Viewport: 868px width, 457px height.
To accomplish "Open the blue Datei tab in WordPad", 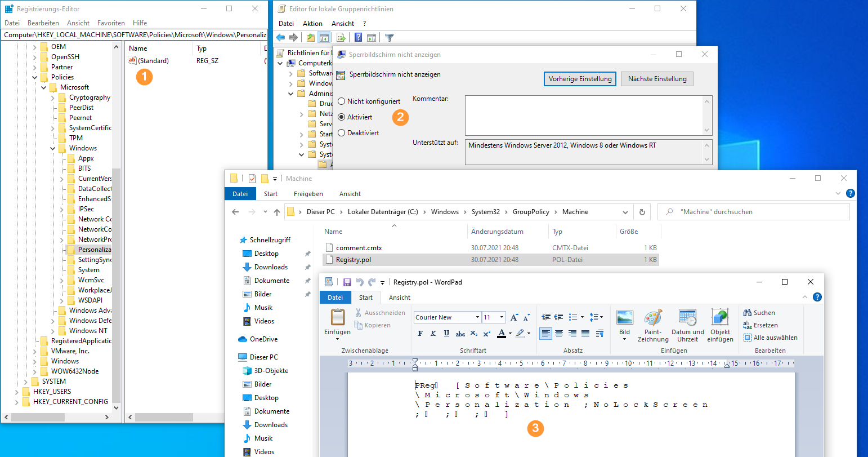I will [x=335, y=298].
